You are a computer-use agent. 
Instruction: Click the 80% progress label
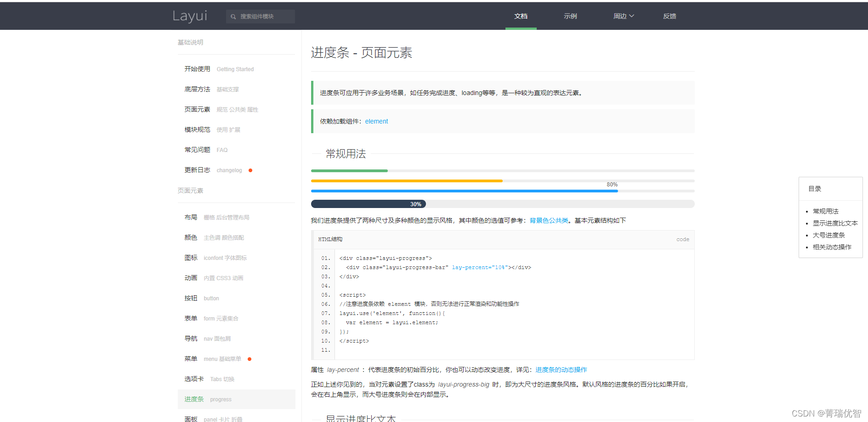[x=612, y=185]
